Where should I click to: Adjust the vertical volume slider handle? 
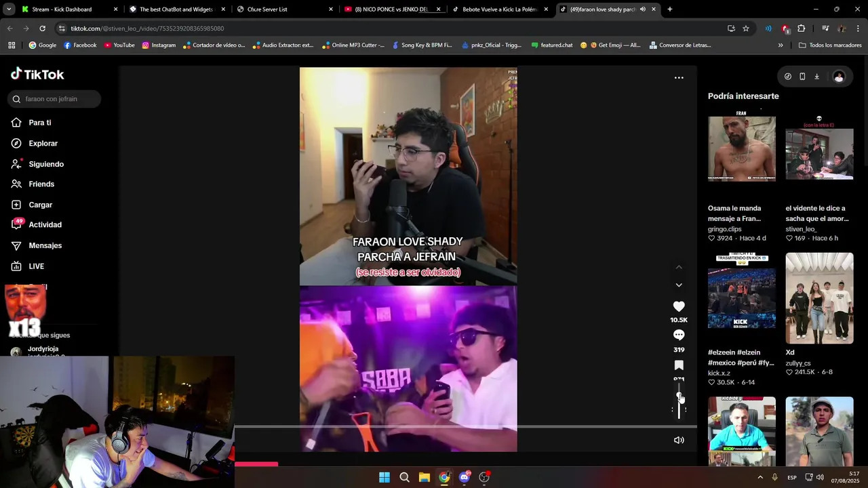click(679, 396)
